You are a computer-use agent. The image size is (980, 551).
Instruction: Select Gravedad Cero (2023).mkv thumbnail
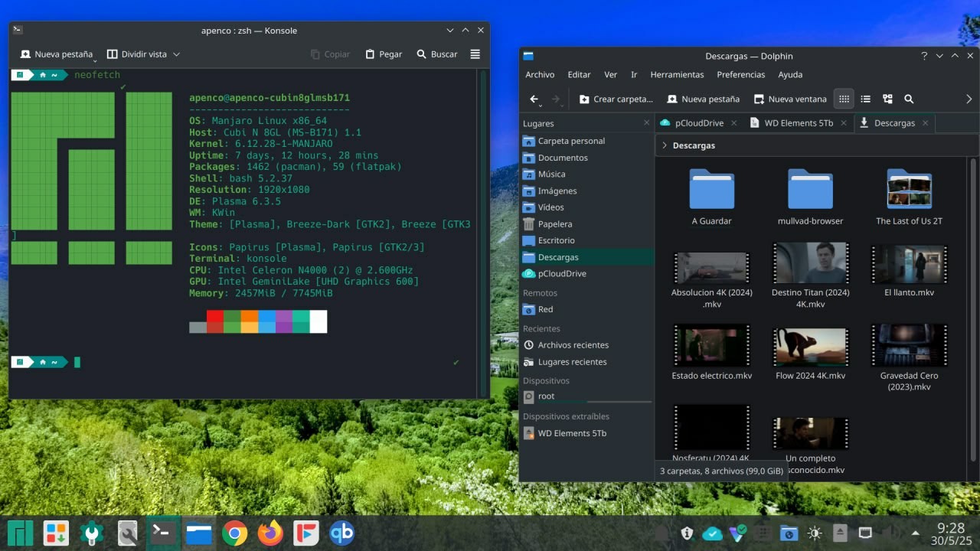[x=909, y=345]
